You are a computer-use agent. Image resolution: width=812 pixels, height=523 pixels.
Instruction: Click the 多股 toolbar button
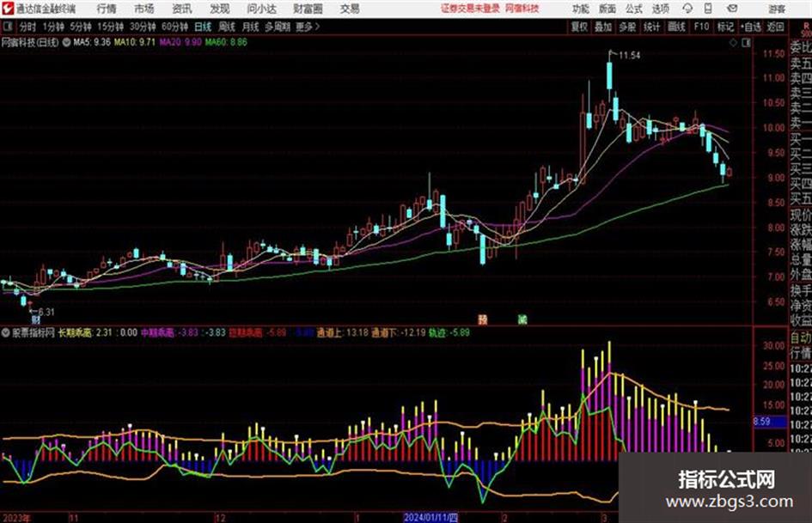pos(627,27)
